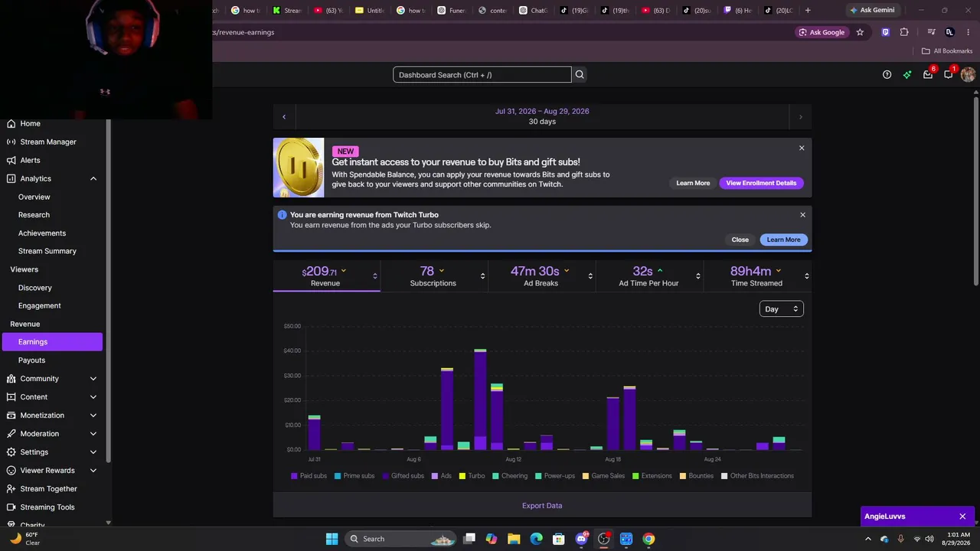Click the Twitch extension icon in the toolbar
The height and width of the screenshot is (551, 980).
pyautogui.click(x=885, y=32)
